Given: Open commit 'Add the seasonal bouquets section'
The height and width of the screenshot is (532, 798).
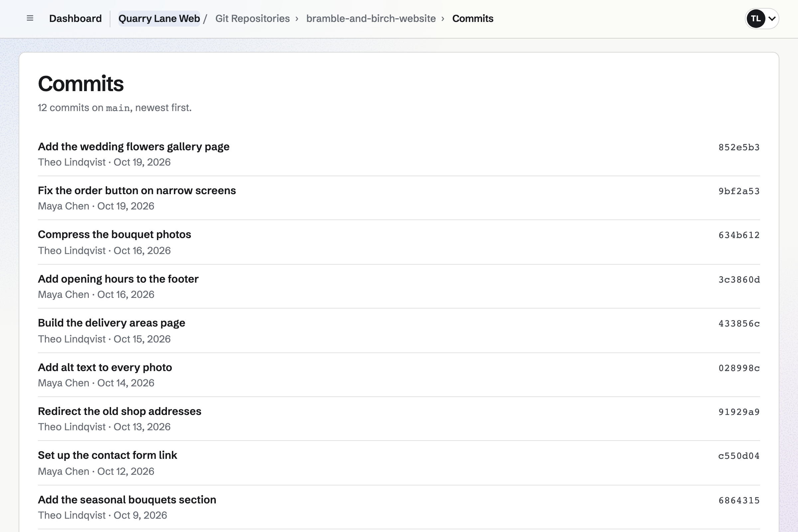Looking at the screenshot, I should [127, 500].
